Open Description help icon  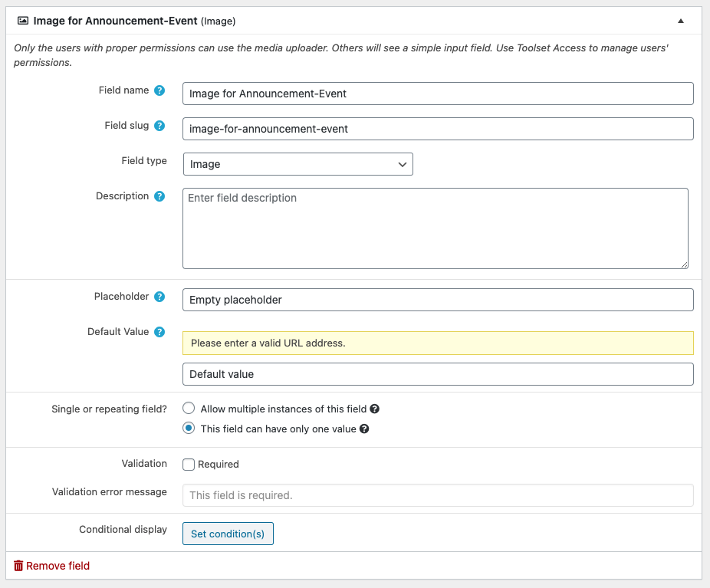coord(159,196)
